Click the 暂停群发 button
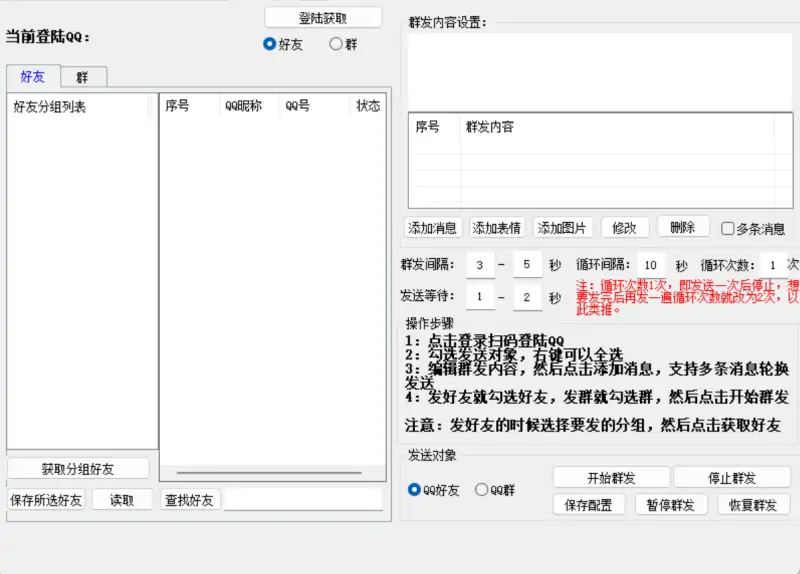Viewport: 800px width, 574px height. 671,505
